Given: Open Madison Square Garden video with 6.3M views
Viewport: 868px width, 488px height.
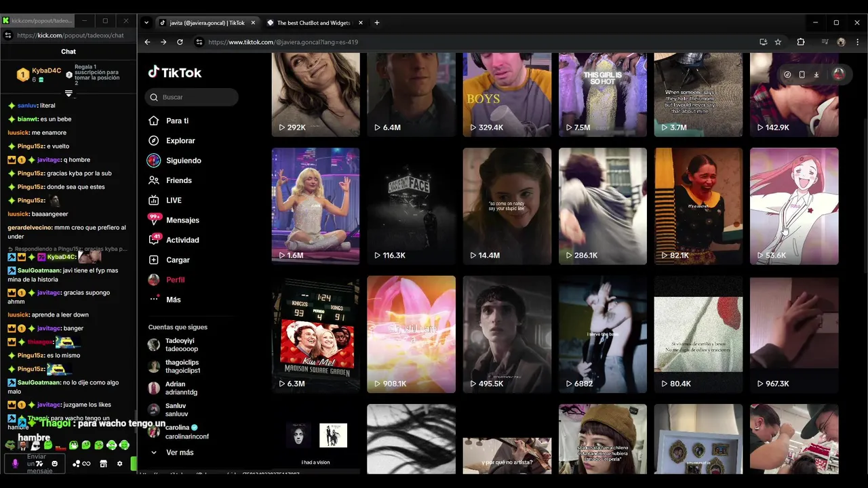Looking at the screenshot, I should pos(315,334).
